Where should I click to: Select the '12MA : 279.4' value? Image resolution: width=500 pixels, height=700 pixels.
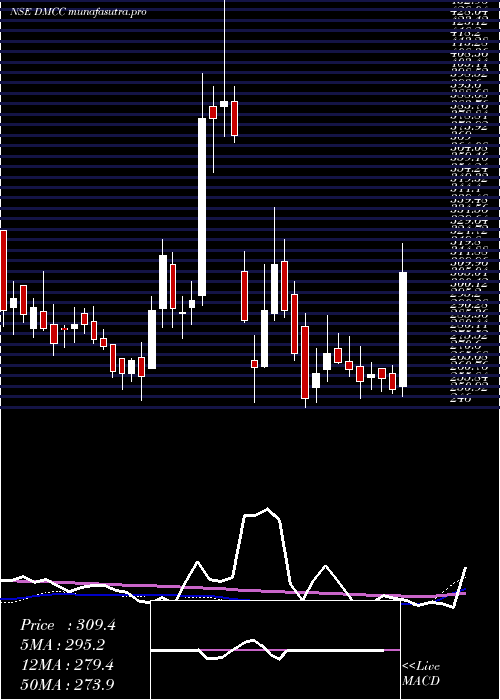(x=67, y=665)
